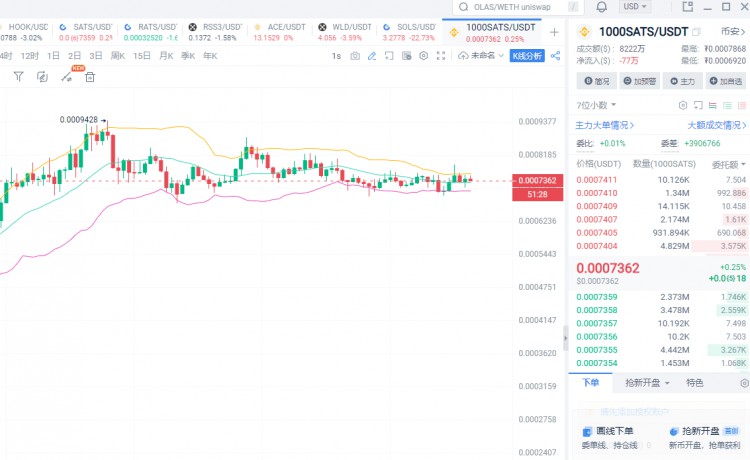Viewport: 750px width, 460px height.
Task: Open the 未命名 cloud template dropdown
Action: pos(481,55)
